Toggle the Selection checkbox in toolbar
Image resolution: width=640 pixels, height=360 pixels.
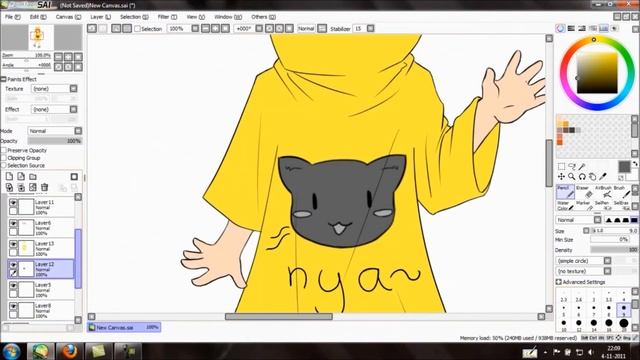pos(138,29)
